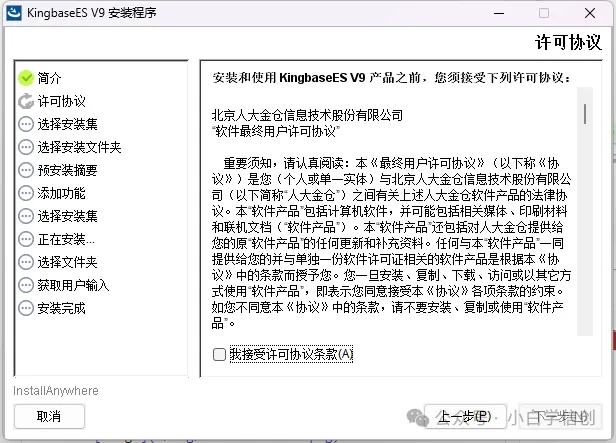Select the 安装完成 step label
Viewport: 616px width, 443px height.
[x=62, y=308]
